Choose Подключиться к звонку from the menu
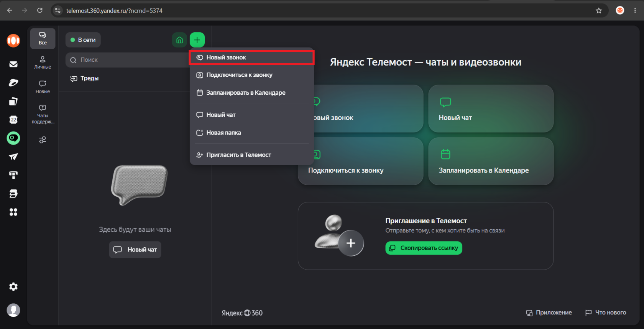644x329 pixels. (x=252, y=75)
